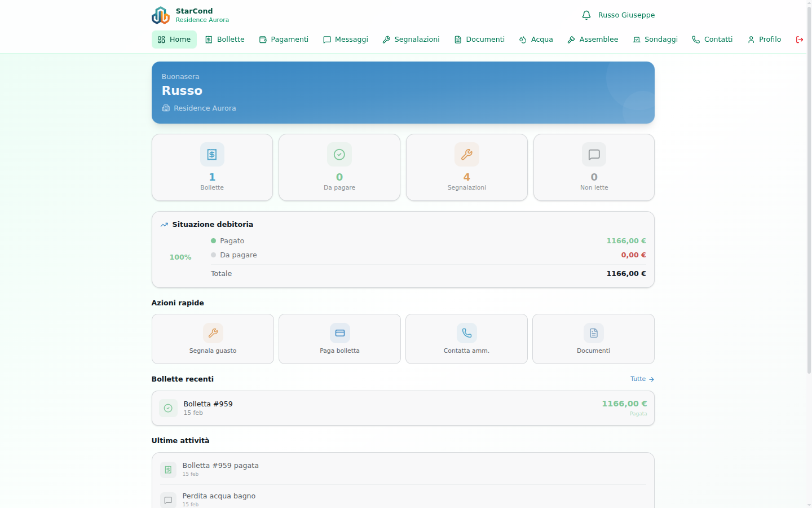Click the Da pagare checkmark icon
812x508 pixels.
[339, 155]
